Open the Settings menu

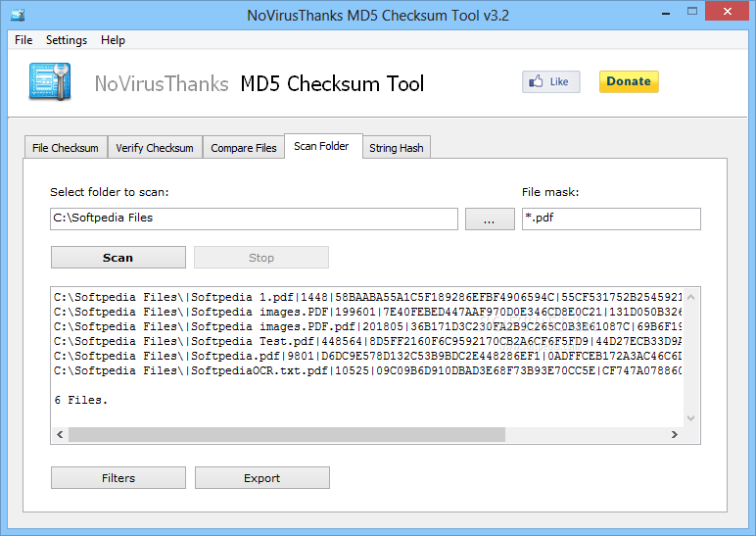point(67,40)
